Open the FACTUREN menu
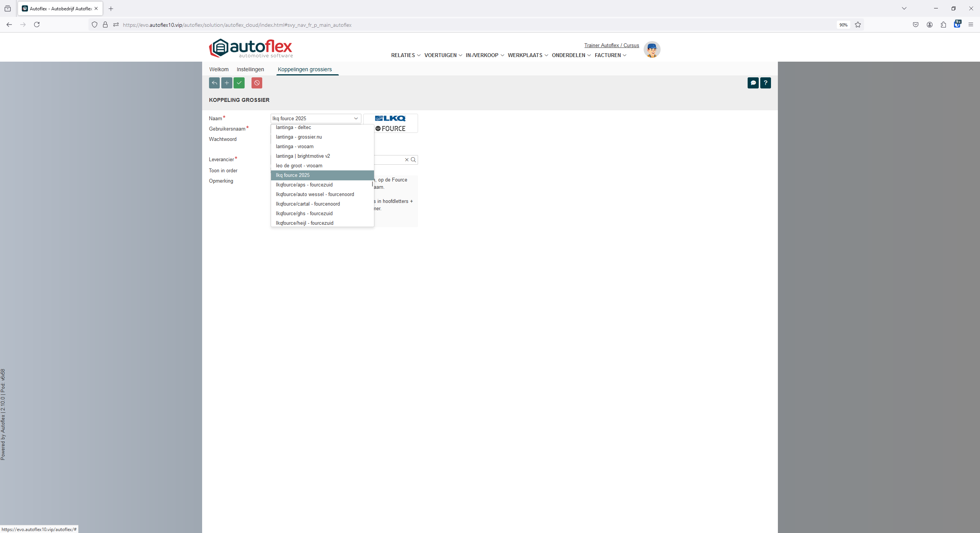The width and height of the screenshot is (980, 533). 610,55
